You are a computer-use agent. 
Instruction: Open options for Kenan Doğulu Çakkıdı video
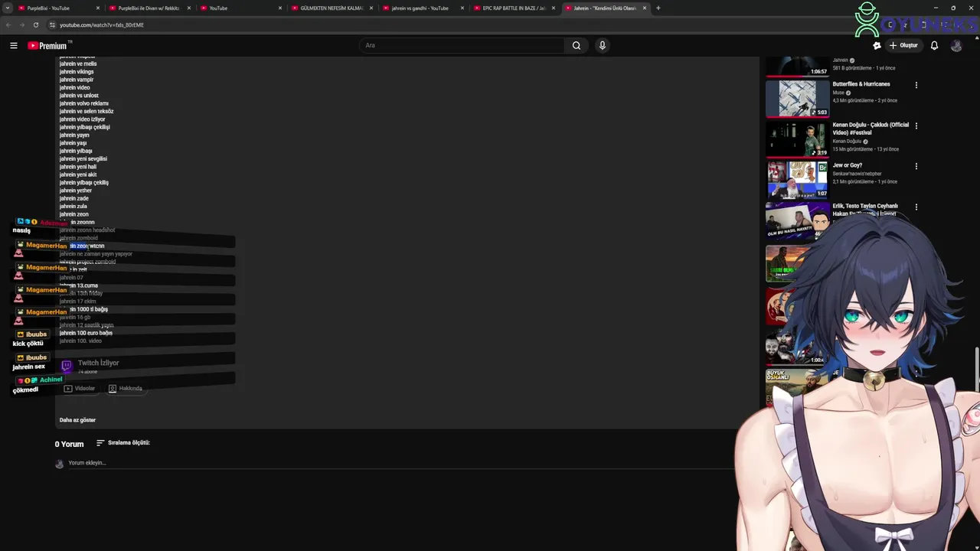(916, 126)
